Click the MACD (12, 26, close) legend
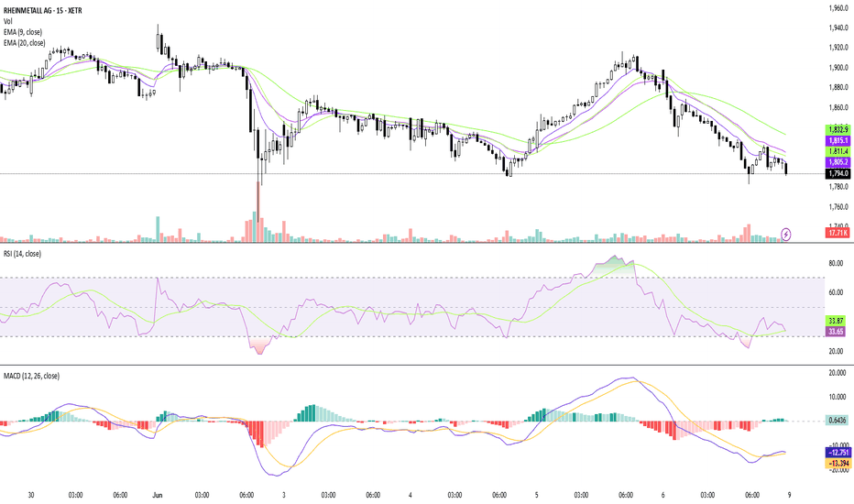Image resolution: width=854 pixels, height=504 pixels. 31,376
